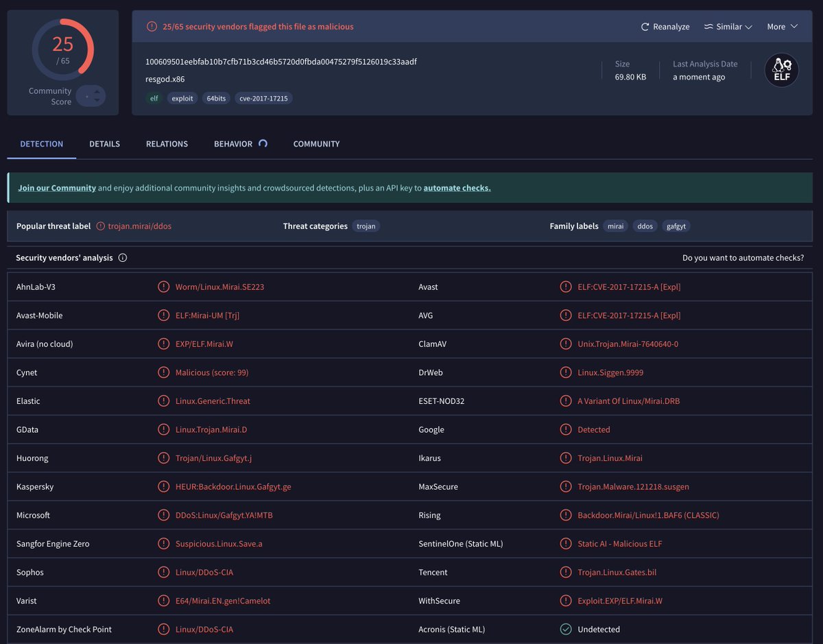Image resolution: width=823 pixels, height=644 pixels.
Task: Select the Detection tab
Action: (42, 144)
